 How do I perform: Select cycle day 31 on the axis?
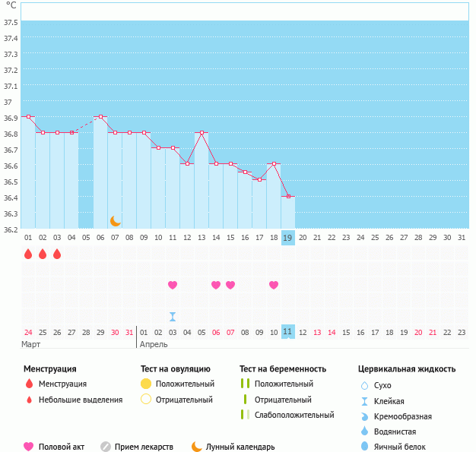point(461,237)
